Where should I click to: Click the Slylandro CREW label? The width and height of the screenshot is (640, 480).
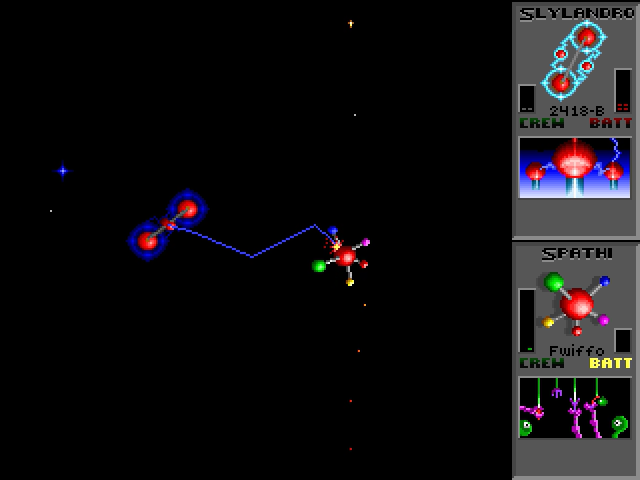click(542, 123)
